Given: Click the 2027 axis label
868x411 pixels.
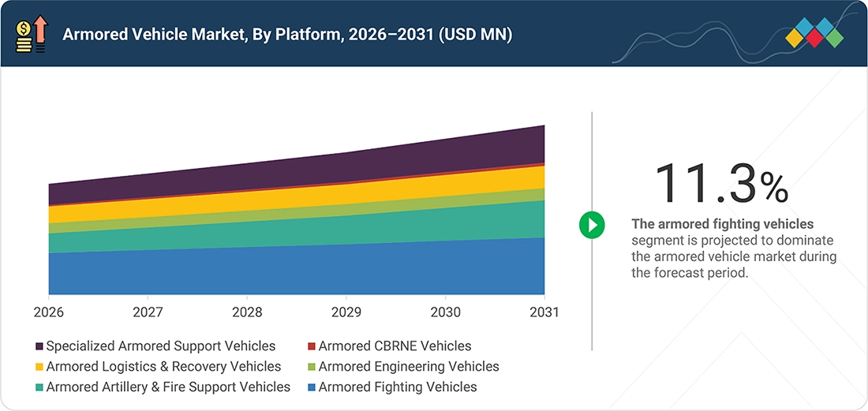Looking at the screenshot, I should pos(148,312).
